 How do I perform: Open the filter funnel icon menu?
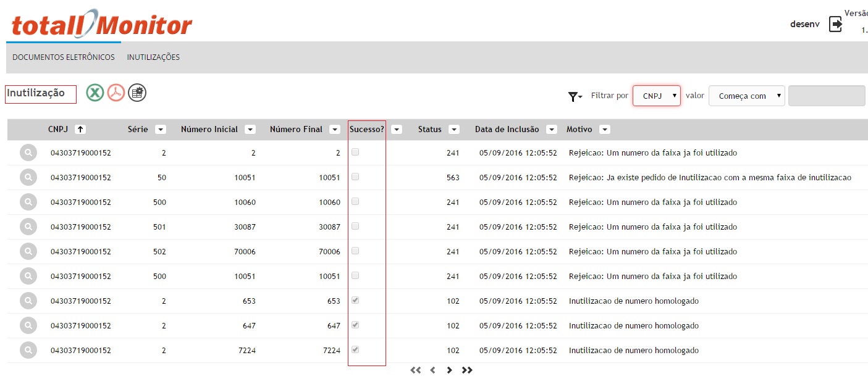click(x=575, y=96)
